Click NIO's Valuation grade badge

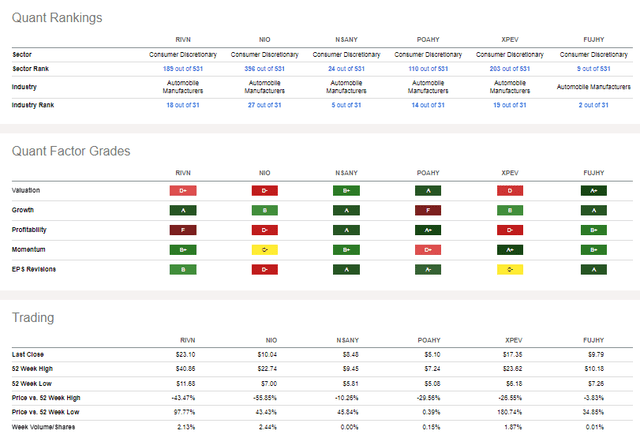[264, 191]
